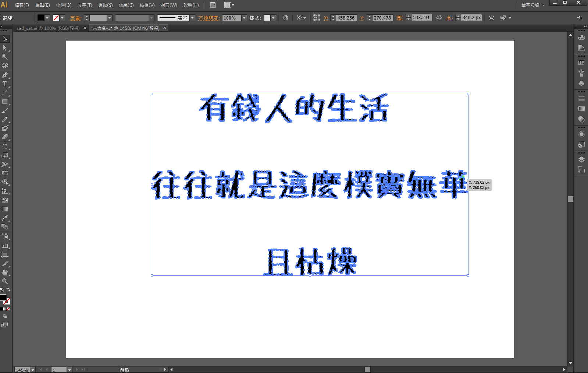The height and width of the screenshot is (373, 588).
Task: Open the Symbols panel icon
Action: click(x=581, y=83)
